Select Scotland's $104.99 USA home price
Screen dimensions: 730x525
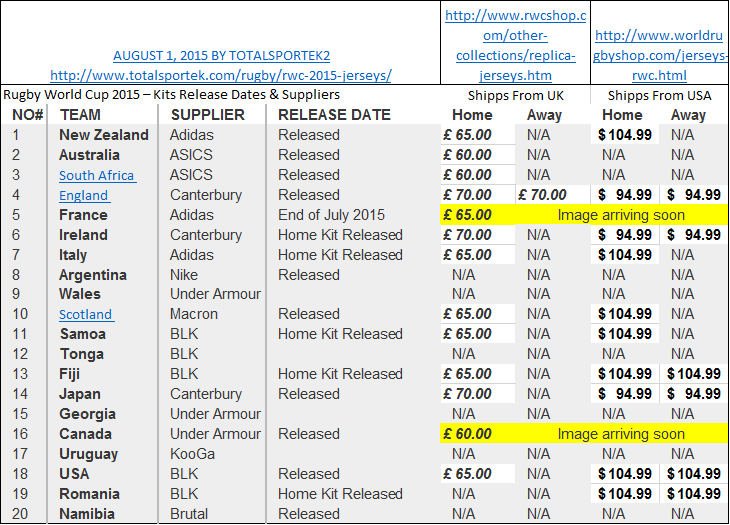coord(625,314)
